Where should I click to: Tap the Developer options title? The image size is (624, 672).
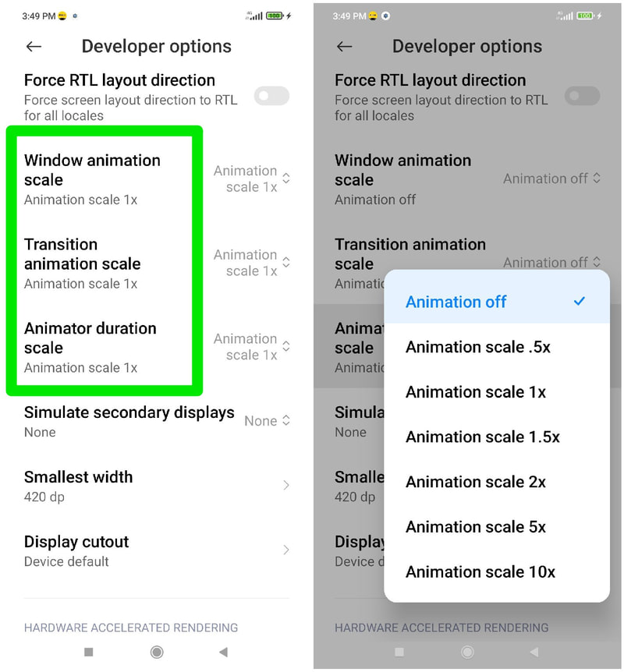pyautogui.click(x=156, y=47)
